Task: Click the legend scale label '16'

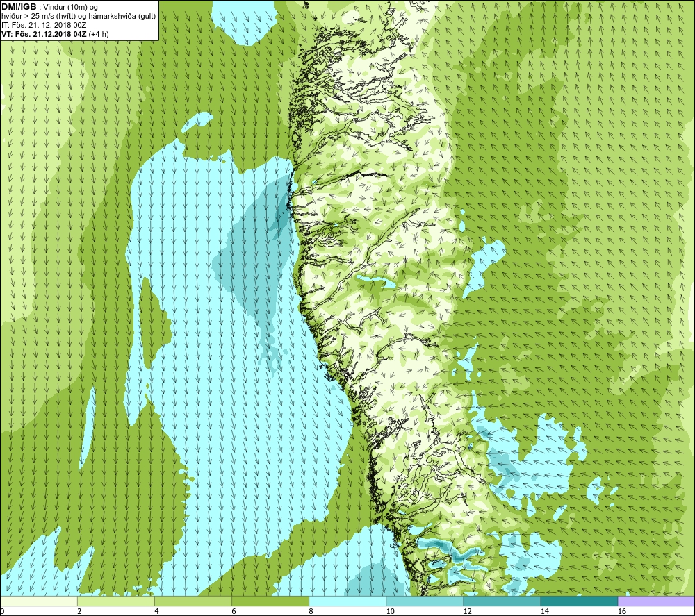Action: click(622, 612)
